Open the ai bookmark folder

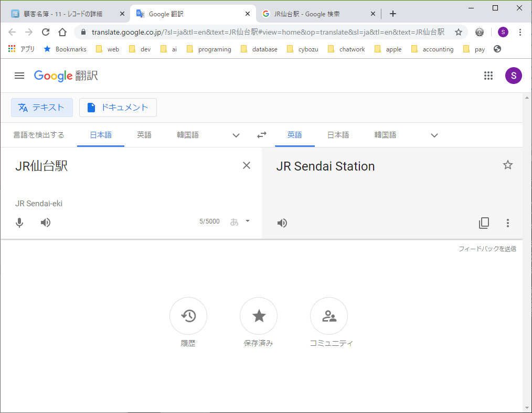click(x=168, y=49)
